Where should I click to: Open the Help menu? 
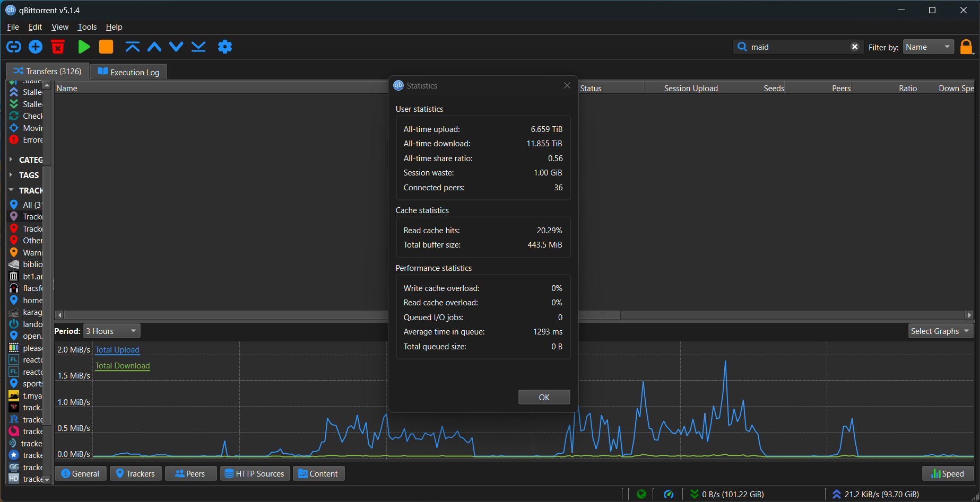pyautogui.click(x=114, y=27)
